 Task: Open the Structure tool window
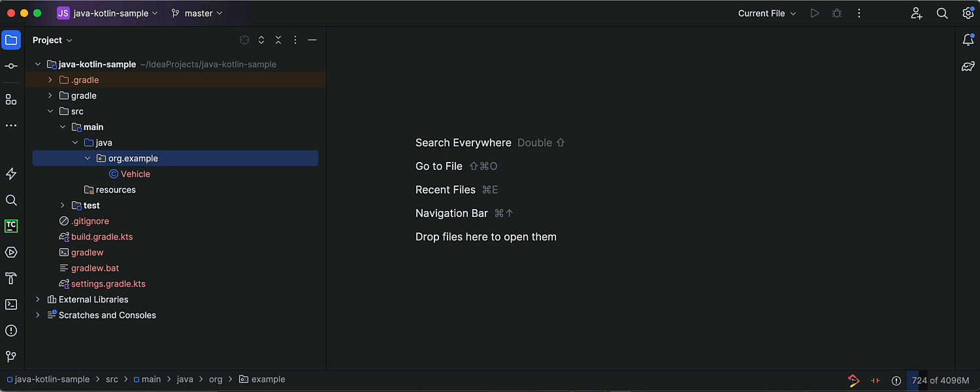(x=11, y=99)
